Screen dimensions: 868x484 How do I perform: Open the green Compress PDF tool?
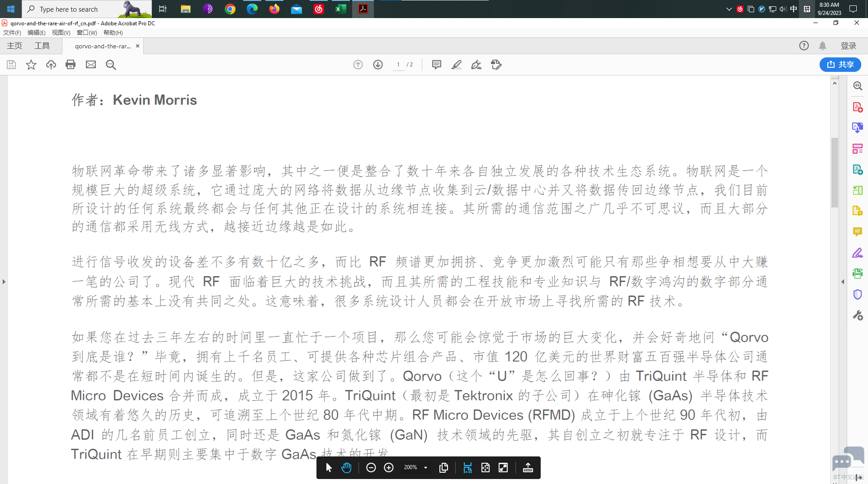(x=858, y=190)
